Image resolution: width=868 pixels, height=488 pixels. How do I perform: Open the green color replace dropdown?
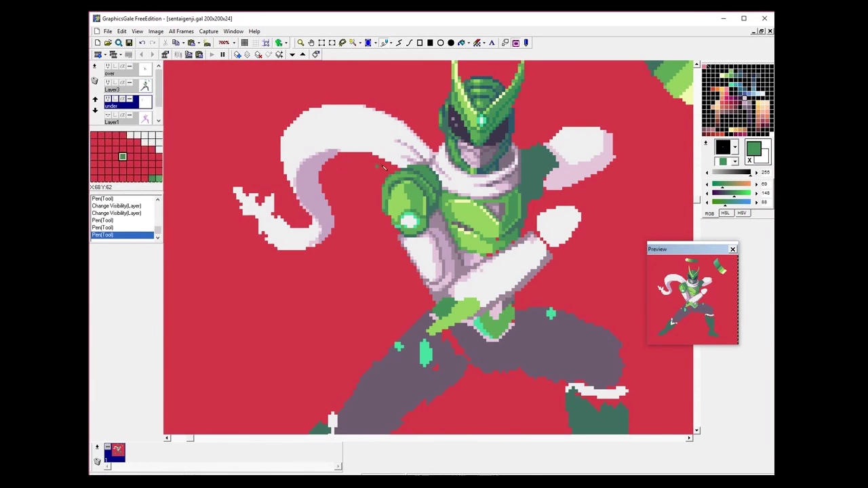click(735, 161)
